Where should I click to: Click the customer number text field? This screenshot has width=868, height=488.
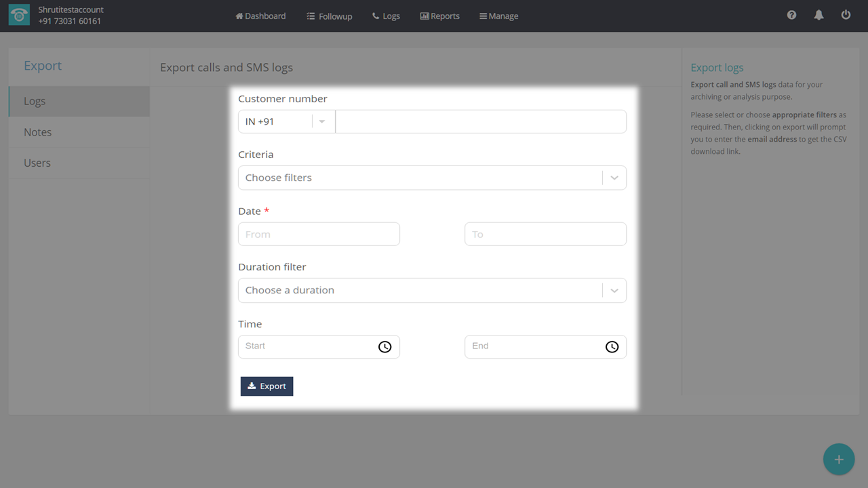480,122
